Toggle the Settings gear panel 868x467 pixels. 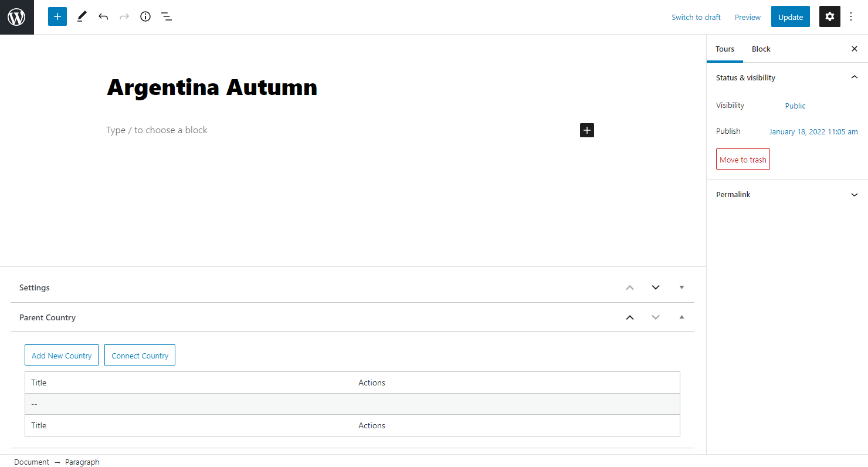[x=829, y=16]
